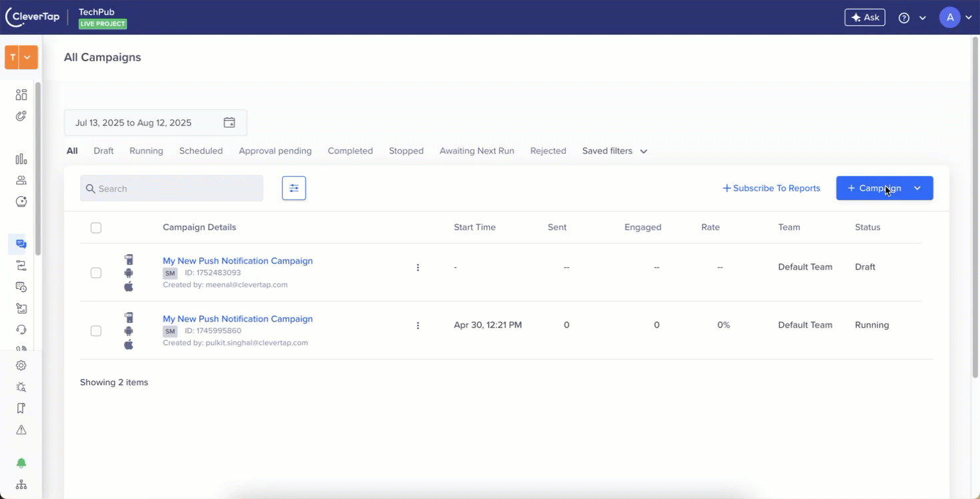Click the Status column header

(867, 227)
